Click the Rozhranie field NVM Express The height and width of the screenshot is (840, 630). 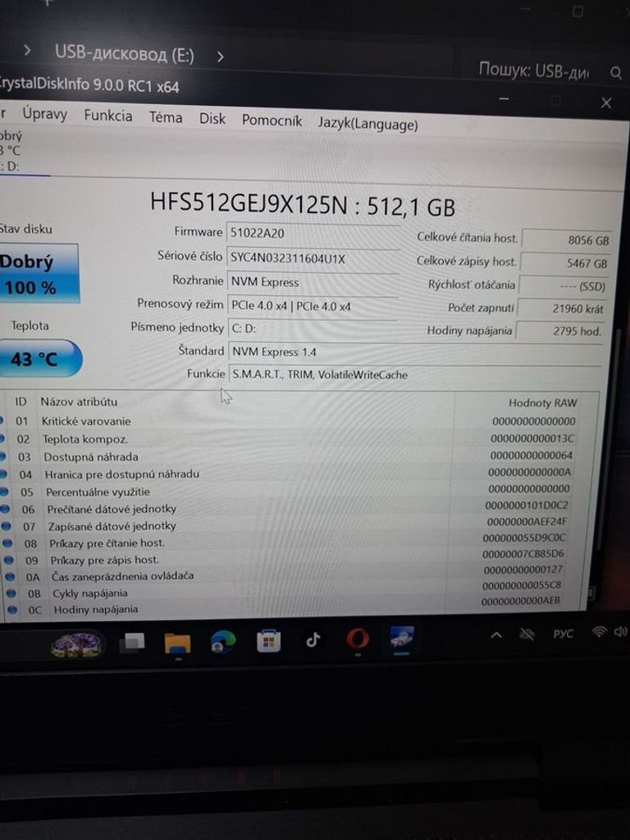pos(313,282)
